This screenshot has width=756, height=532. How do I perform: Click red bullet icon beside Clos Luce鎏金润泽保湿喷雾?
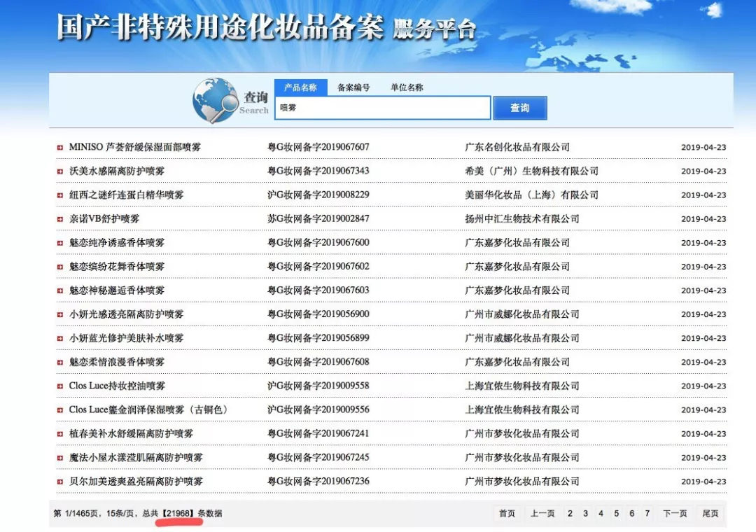pos(59,410)
